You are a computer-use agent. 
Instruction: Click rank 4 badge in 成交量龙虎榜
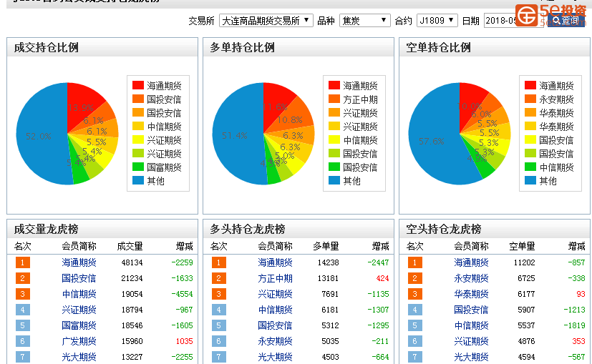[x=23, y=310]
